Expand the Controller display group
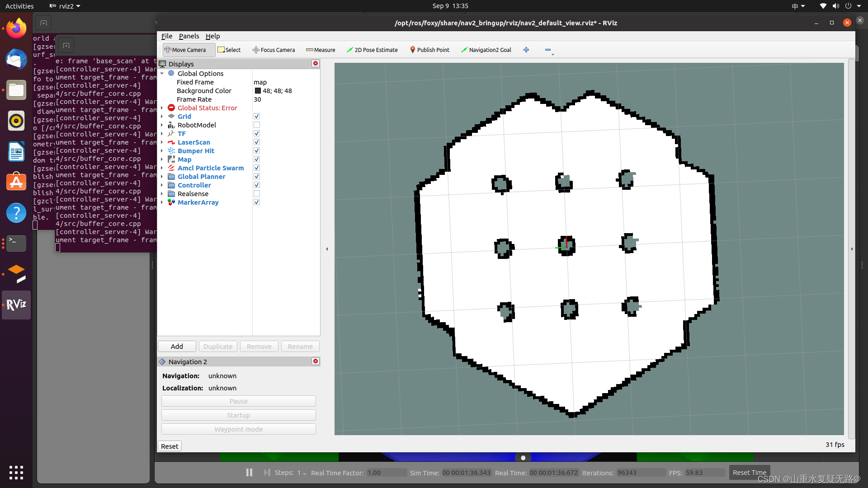 click(x=162, y=185)
